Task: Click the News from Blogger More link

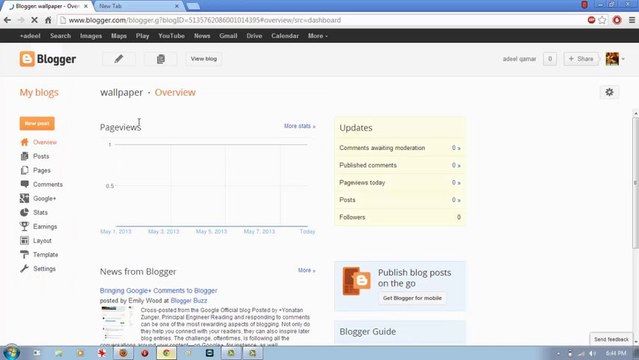Action: [306, 270]
